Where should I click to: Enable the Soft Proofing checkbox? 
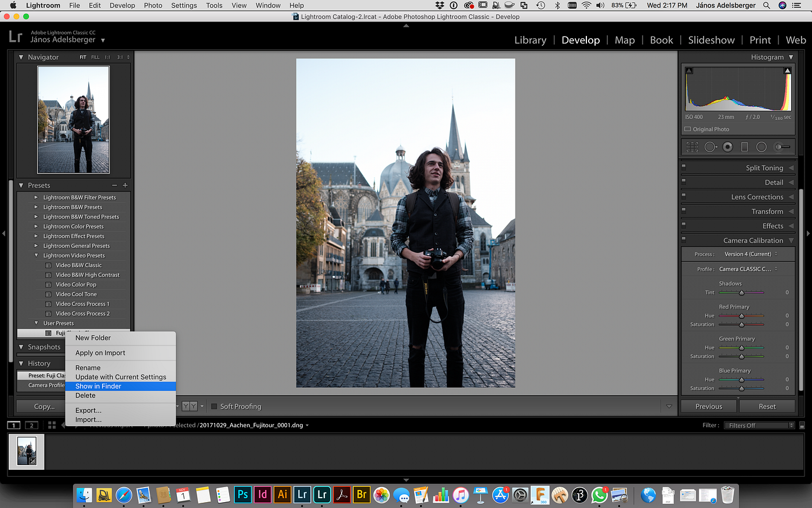[214, 406]
